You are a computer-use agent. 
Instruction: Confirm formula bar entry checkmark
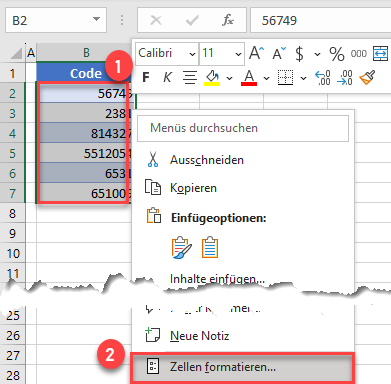tap(192, 21)
